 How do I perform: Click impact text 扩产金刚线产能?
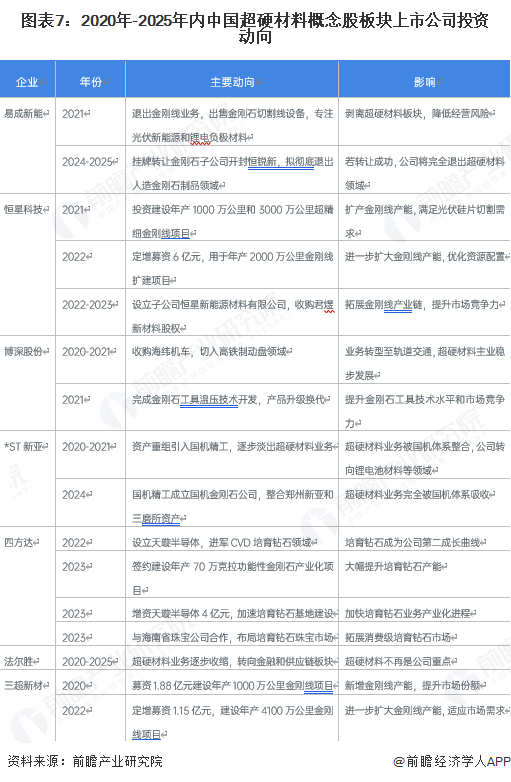click(x=379, y=210)
